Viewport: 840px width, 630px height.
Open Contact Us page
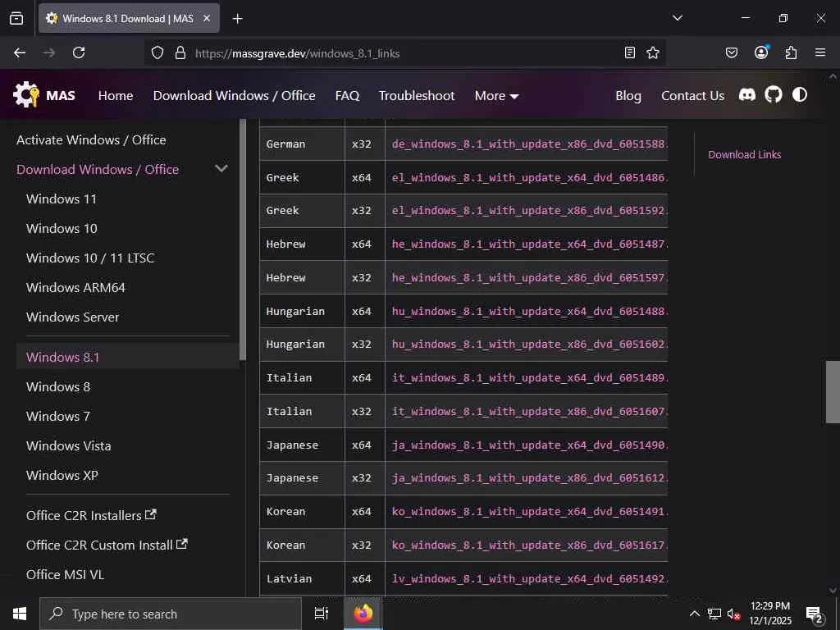[692, 96]
